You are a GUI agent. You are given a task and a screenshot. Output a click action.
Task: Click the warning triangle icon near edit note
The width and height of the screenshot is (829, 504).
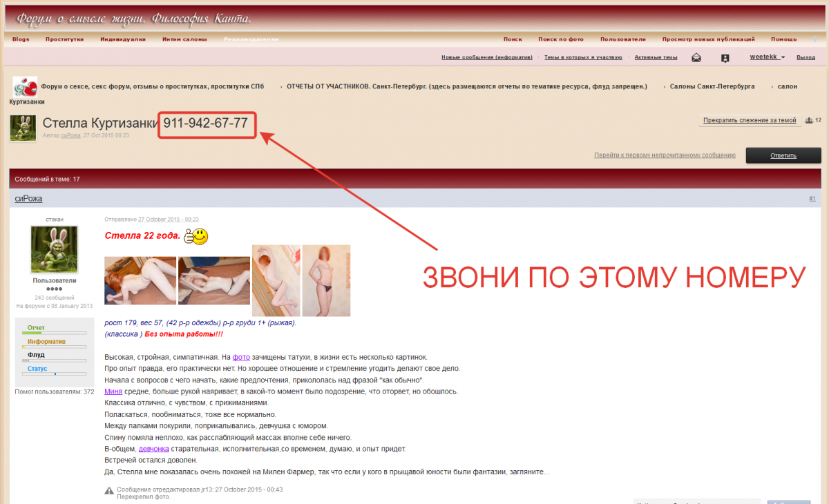pyautogui.click(x=109, y=490)
